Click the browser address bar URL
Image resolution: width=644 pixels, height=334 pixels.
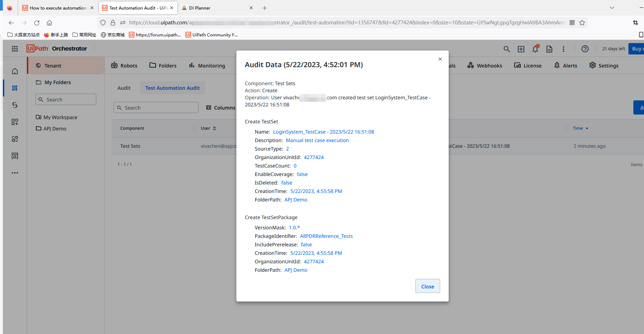click(347, 23)
